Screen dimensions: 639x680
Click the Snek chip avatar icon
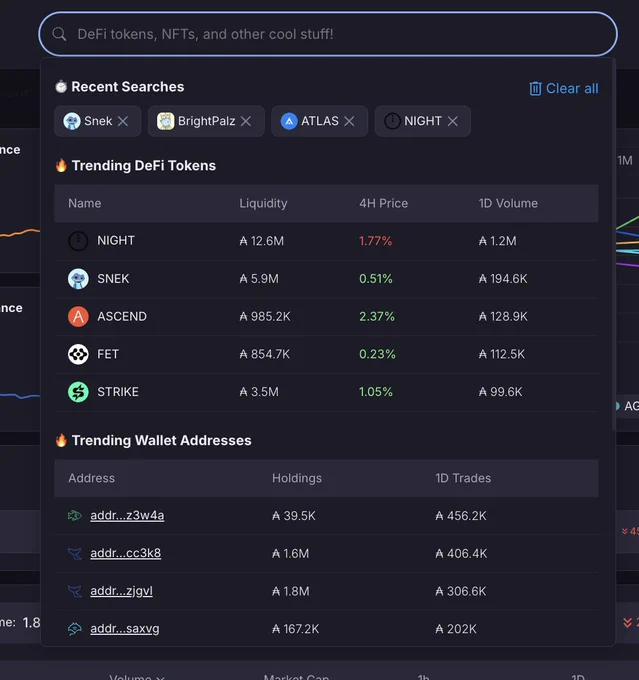pos(72,121)
